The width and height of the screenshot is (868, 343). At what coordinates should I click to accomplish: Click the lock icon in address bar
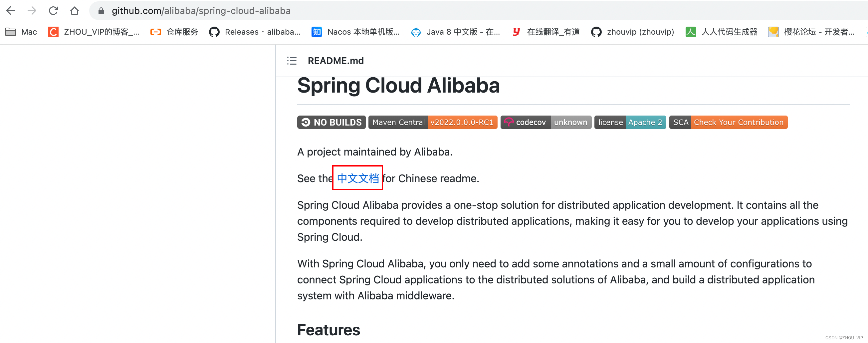[101, 11]
